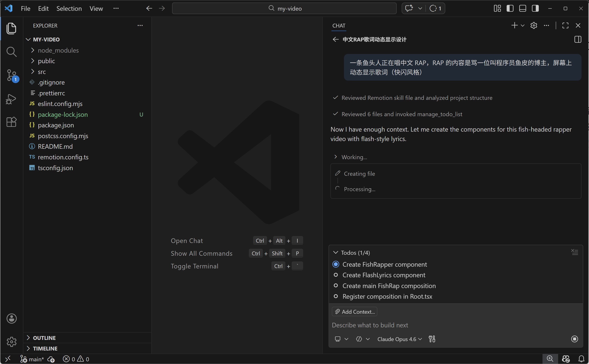This screenshot has height=364, width=589.
Task: Open the Extensions view
Action: coord(11,122)
